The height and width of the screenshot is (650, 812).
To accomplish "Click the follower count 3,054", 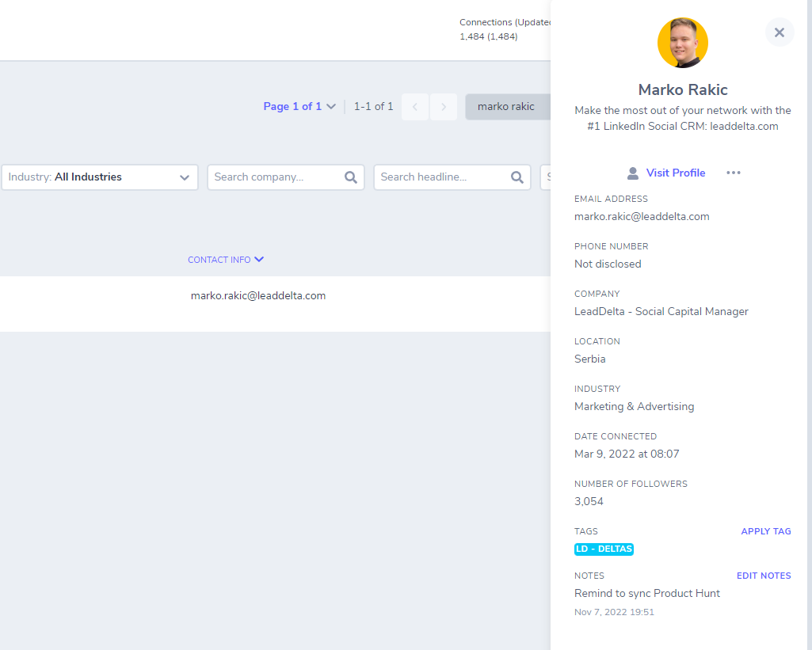I will [x=589, y=501].
